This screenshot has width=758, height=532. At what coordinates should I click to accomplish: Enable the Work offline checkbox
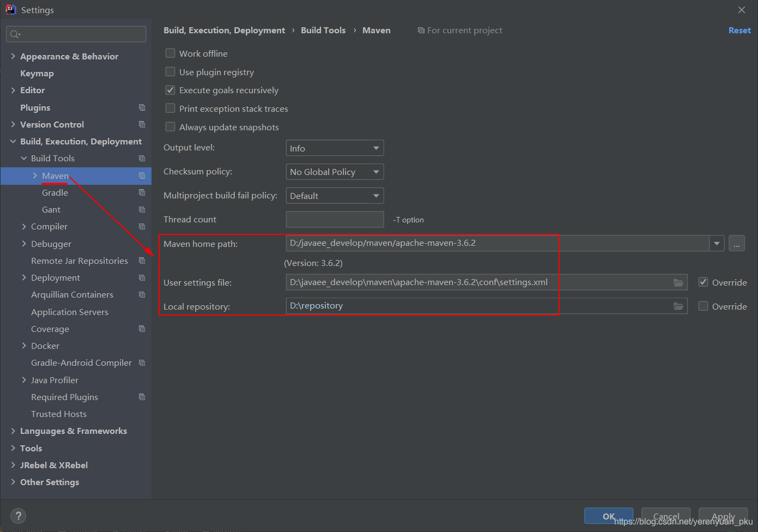pyautogui.click(x=171, y=53)
